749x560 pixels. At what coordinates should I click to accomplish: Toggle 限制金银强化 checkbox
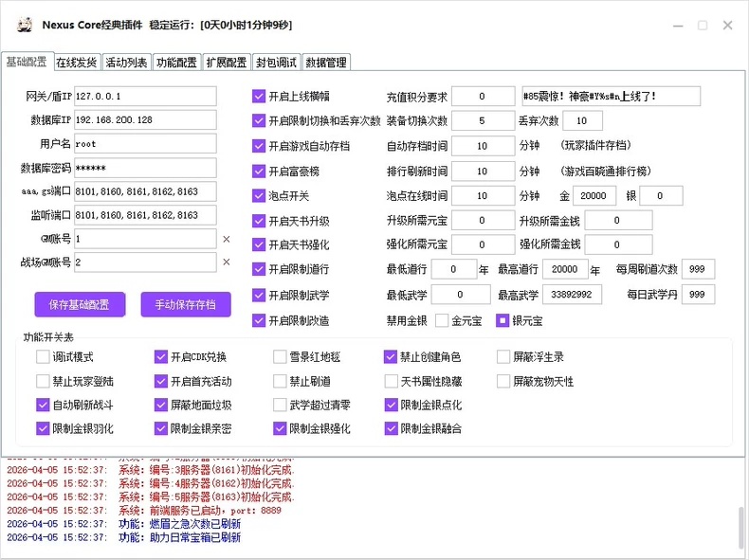point(280,428)
